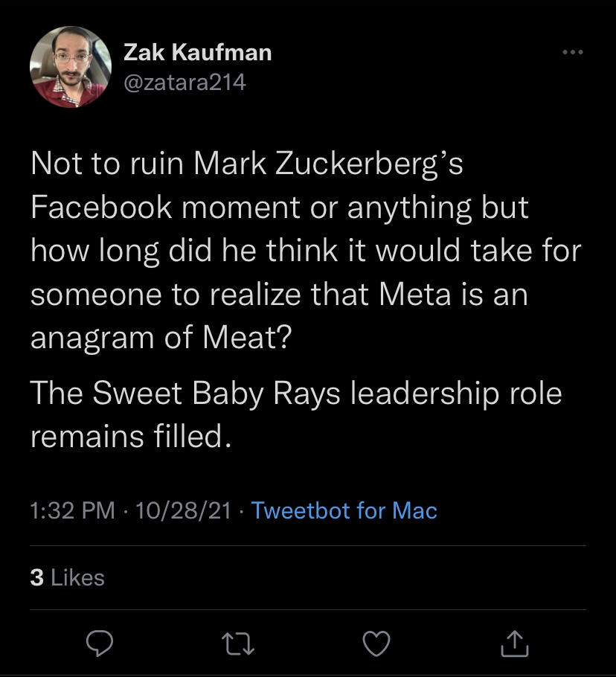The height and width of the screenshot is (677, 616).
Task: Click "remains filled." at the tweet's end
Action: (x=127, y=437)
